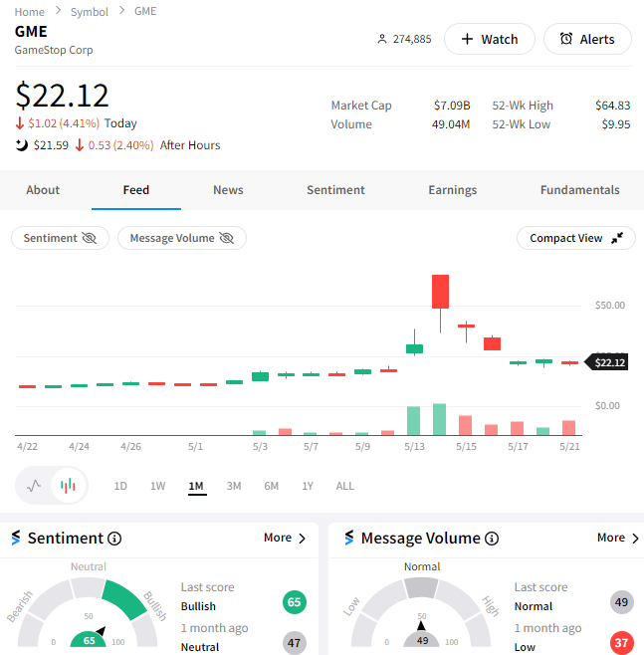Viewport: 644px width, 655px height.
Task: Select the 1M chart range
Action: point(196,486)
